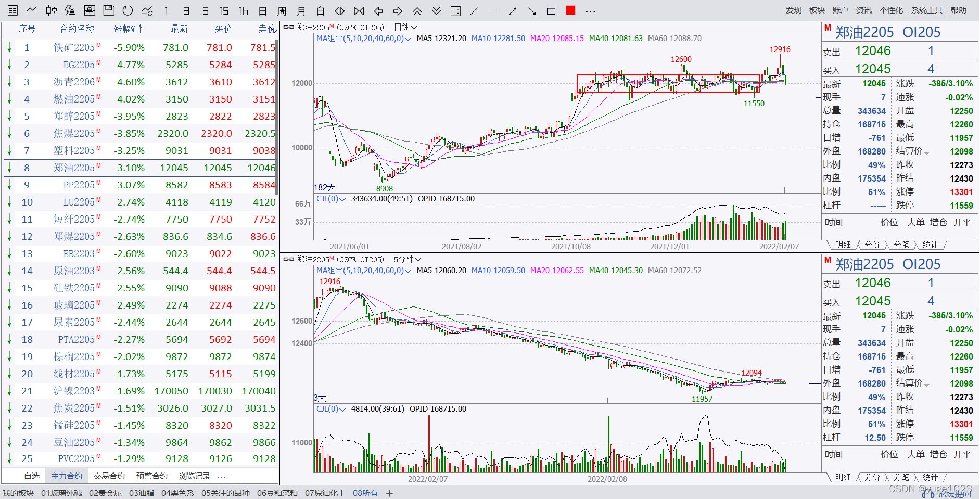
Task: Select the 5-minute period icon
Action: pyautogui.click(x=205, y=10)
